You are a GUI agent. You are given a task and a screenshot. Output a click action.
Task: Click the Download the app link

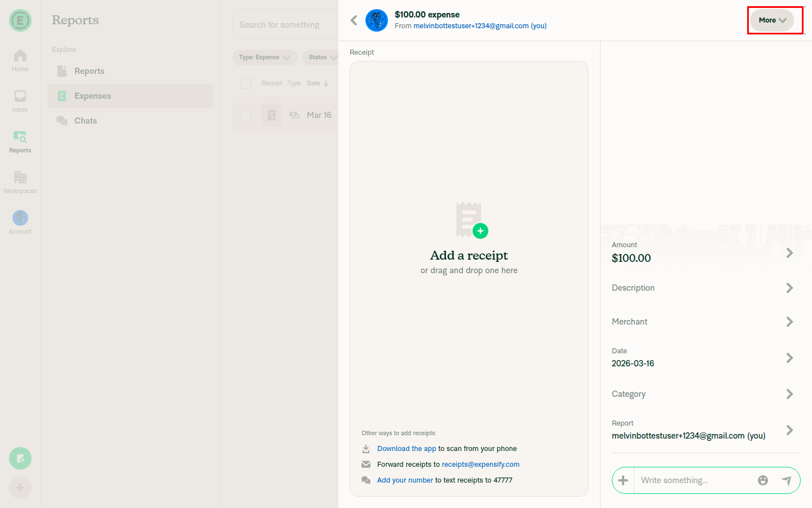(x=407, y=449)
